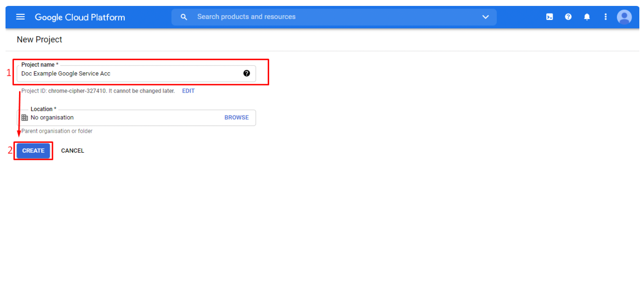The image size is (644, 301).
Task: Click BROWSE to choose location
Action: click(237, 118)
